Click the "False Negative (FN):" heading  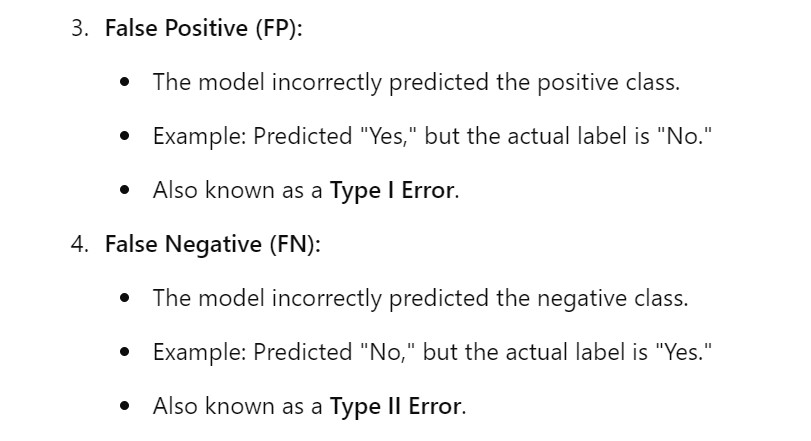(x=212, y=244)
